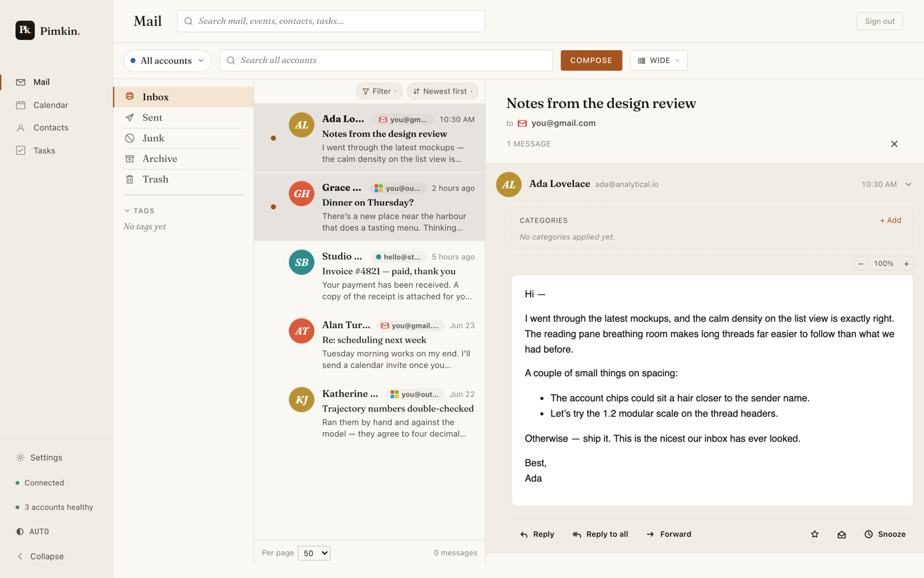Open the Invoice #4821 email
924x578 pixels.
point(370,276)
